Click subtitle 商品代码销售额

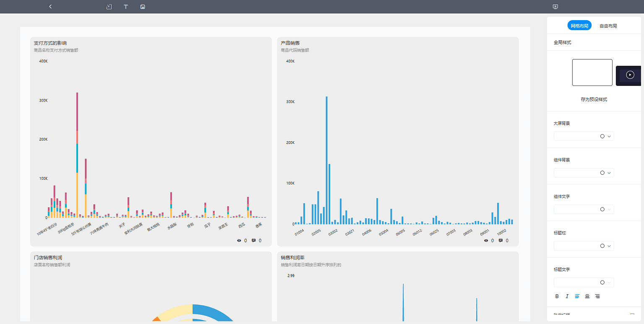pyautogui.click(x=295, y=50)
